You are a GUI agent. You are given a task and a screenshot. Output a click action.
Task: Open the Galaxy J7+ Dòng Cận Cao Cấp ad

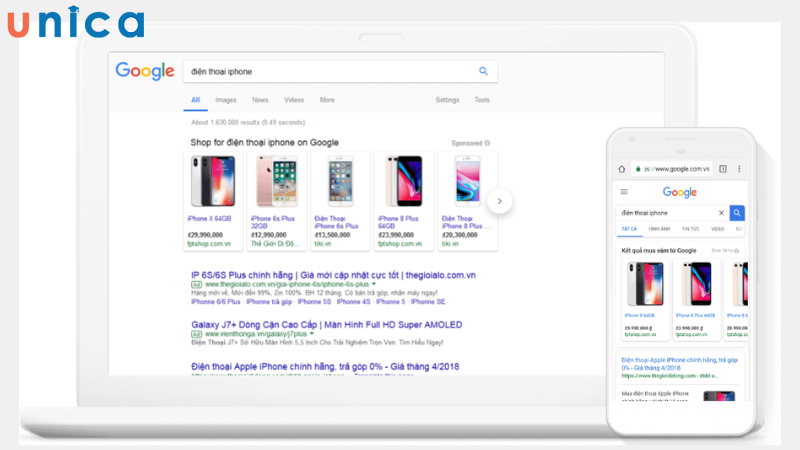click(x=327, y=324)
